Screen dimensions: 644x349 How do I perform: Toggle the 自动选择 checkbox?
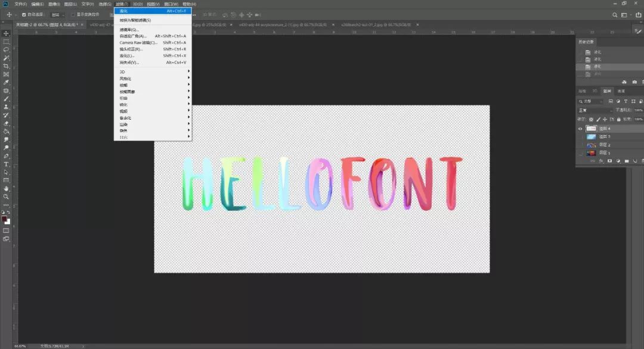click(24, 14)
